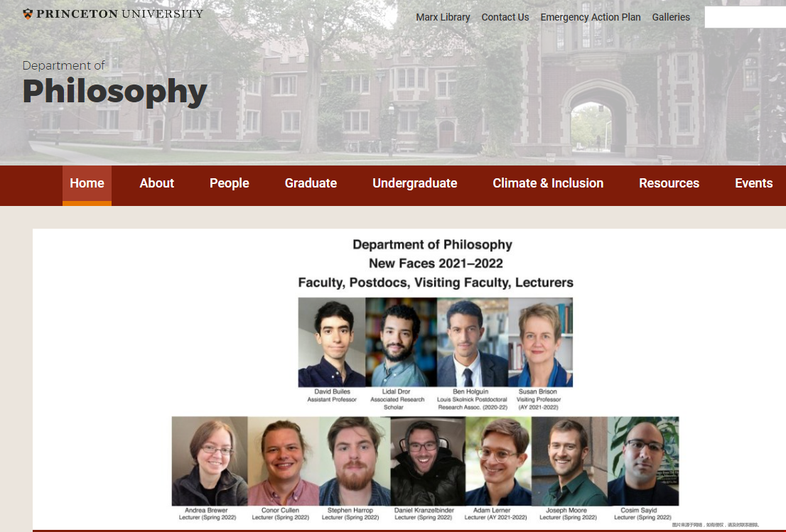This screenshot has width=786, height=532.
Task: Follow the Marx Library link
Action: pyautogui.click(x=443, y=17)
